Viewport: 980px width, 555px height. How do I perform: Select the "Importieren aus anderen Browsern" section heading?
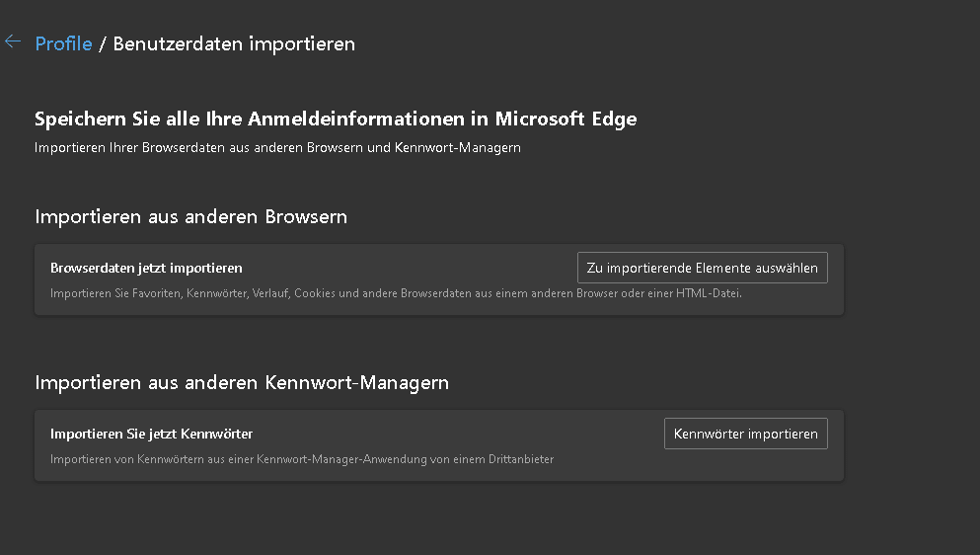click(190, 216)
